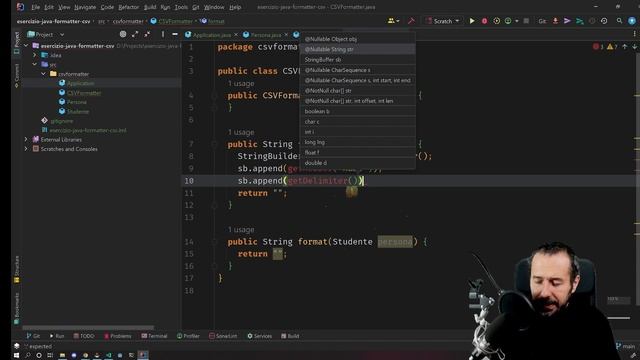This screenshot has width=640, height=360.
Task: Open the Code With Me users icon
Action: tap(393, 21)
